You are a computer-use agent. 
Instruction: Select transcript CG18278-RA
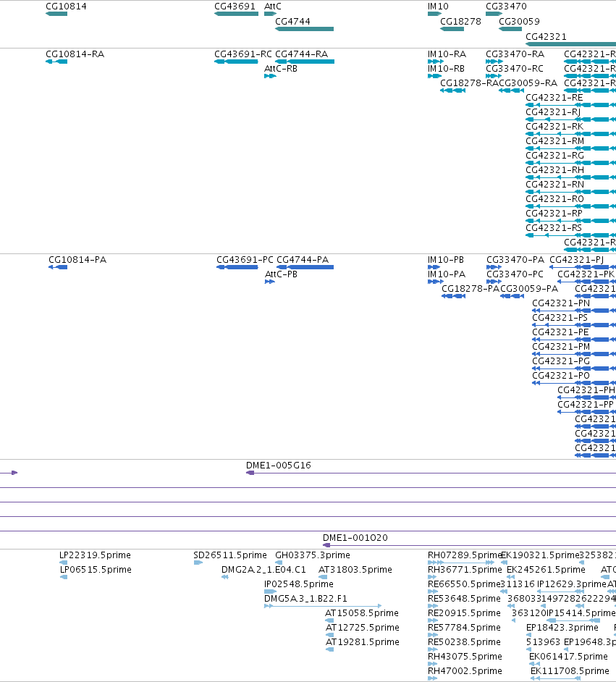(452, 90)
